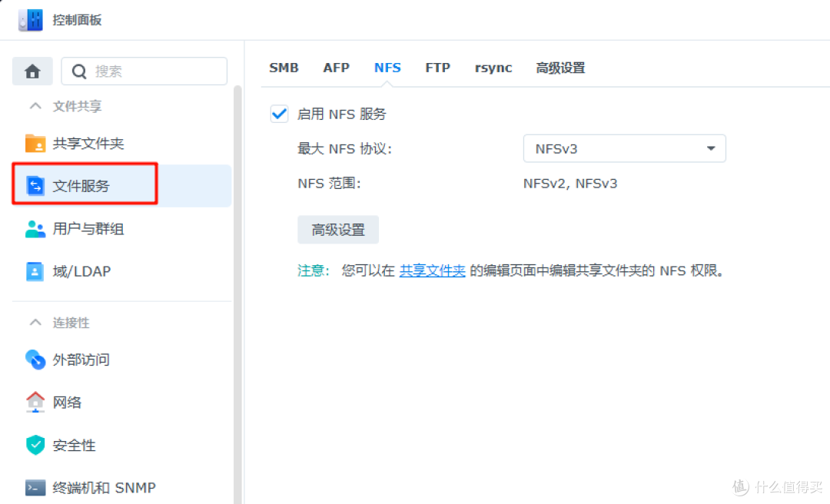830x504 pixels.
Task: Click the sidebar vertical scrollbar
Action: tap(237, 293)
